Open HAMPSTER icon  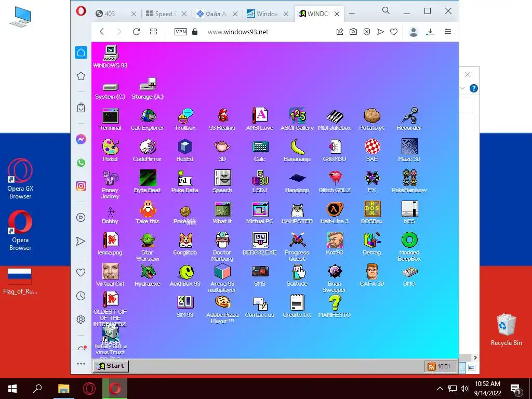pyautogui.click(x=297, y=210)
